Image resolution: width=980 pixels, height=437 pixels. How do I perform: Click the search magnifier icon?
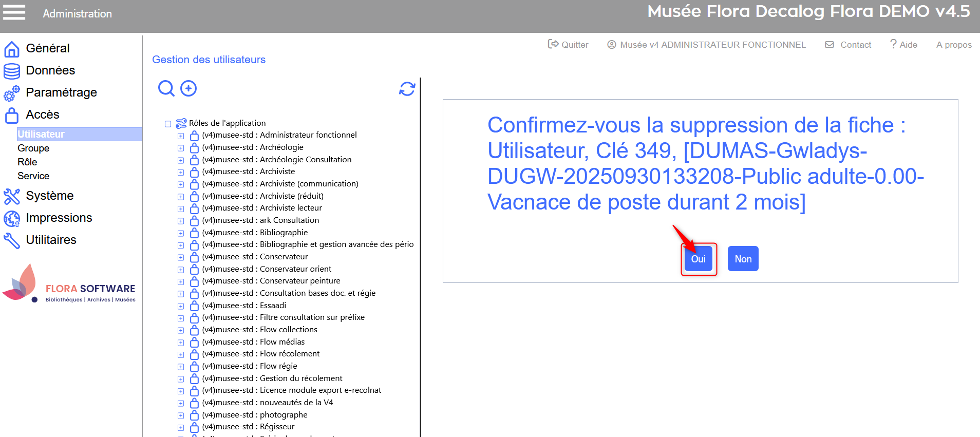[x=166, y=88]
